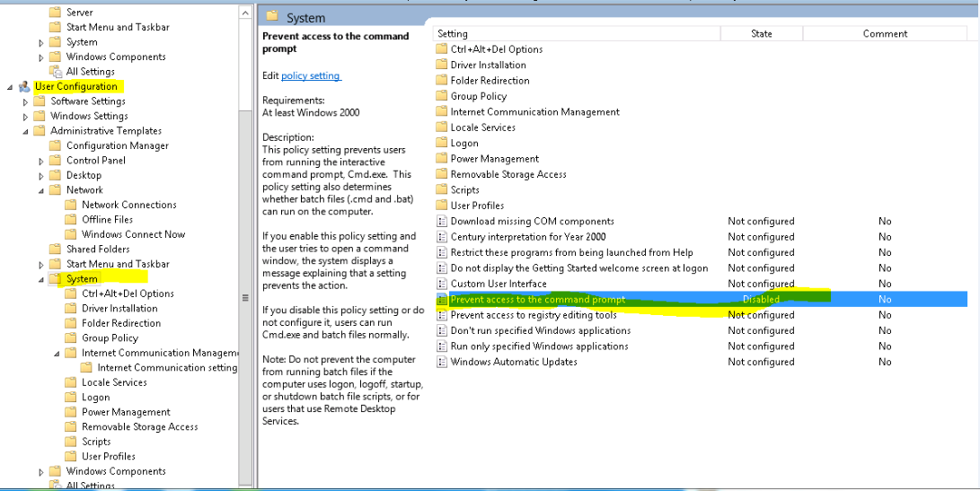Click the Century interpretation for Year 2000 icon
Image resolution: width=980 pixels, height=491 pixels.
(442, 237)
